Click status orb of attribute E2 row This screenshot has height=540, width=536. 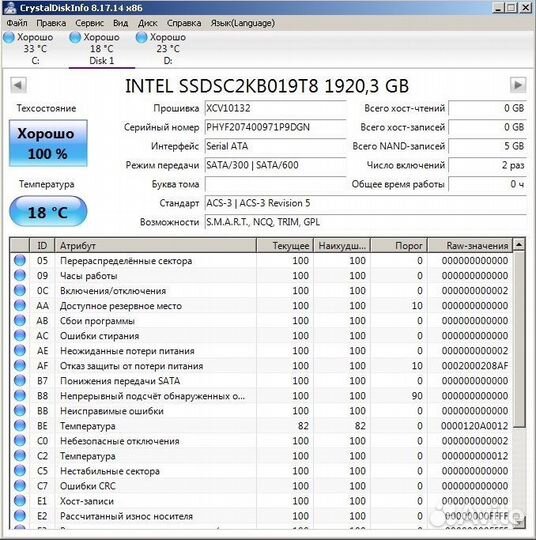tap(20, 516)
